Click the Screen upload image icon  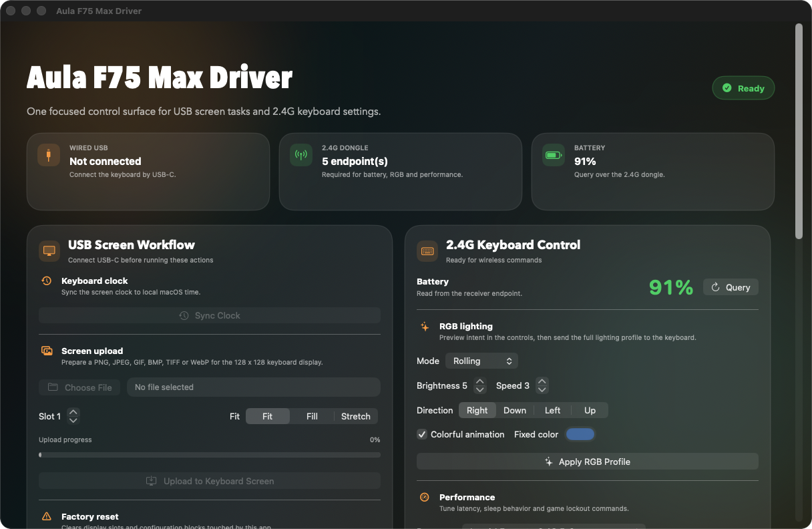pyautogui.click(x=47, y=351)
